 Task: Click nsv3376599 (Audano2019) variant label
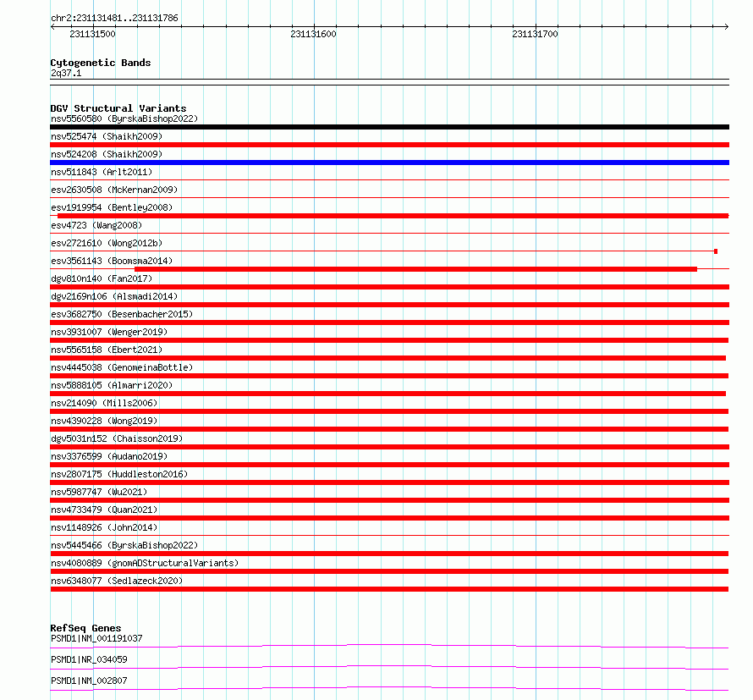[x=109, y=456]
